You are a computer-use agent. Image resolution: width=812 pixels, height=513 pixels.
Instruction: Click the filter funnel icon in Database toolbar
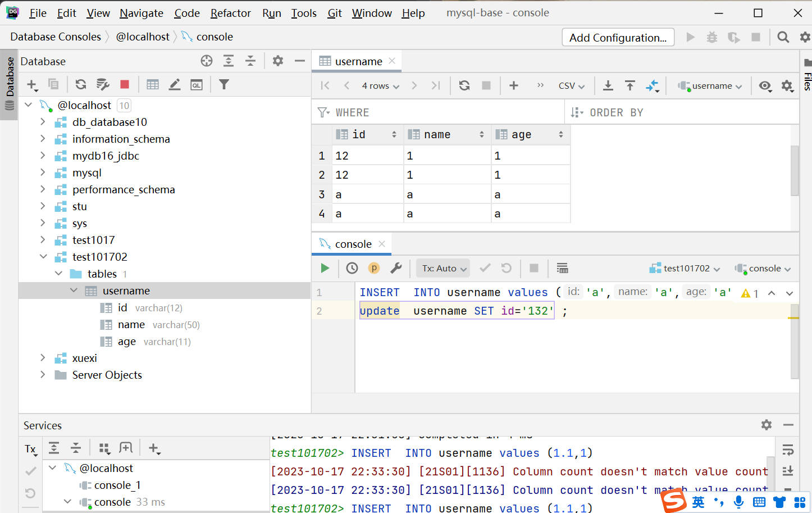click(x=224, y=84)
